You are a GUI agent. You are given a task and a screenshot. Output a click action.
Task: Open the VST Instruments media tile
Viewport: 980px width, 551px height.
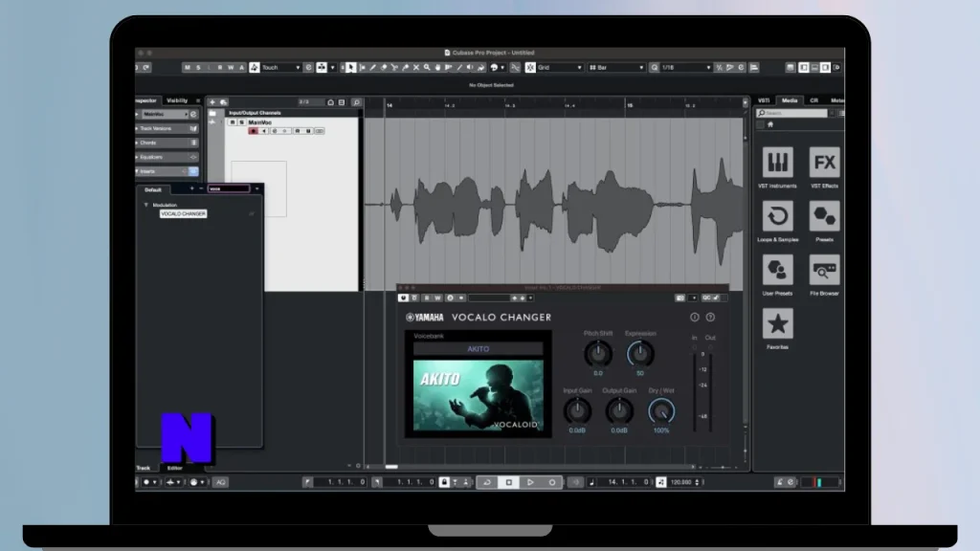[777, 163]
